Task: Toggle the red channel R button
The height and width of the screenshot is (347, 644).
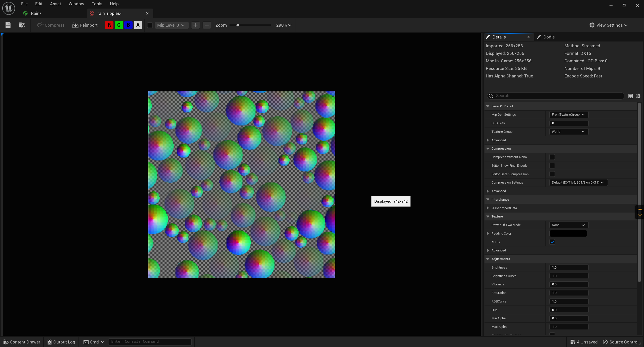Action: point(109,25)
